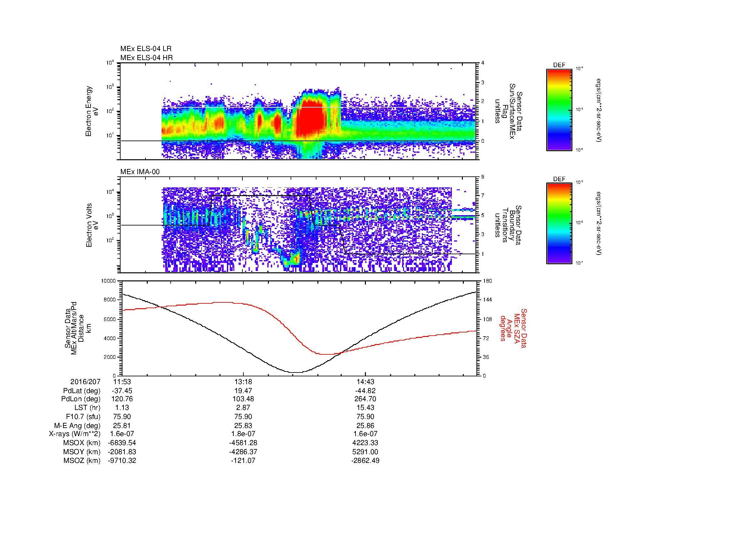Click the MSOZ value '-9710.32'
The image size is (756, 534).
(122, 461)
